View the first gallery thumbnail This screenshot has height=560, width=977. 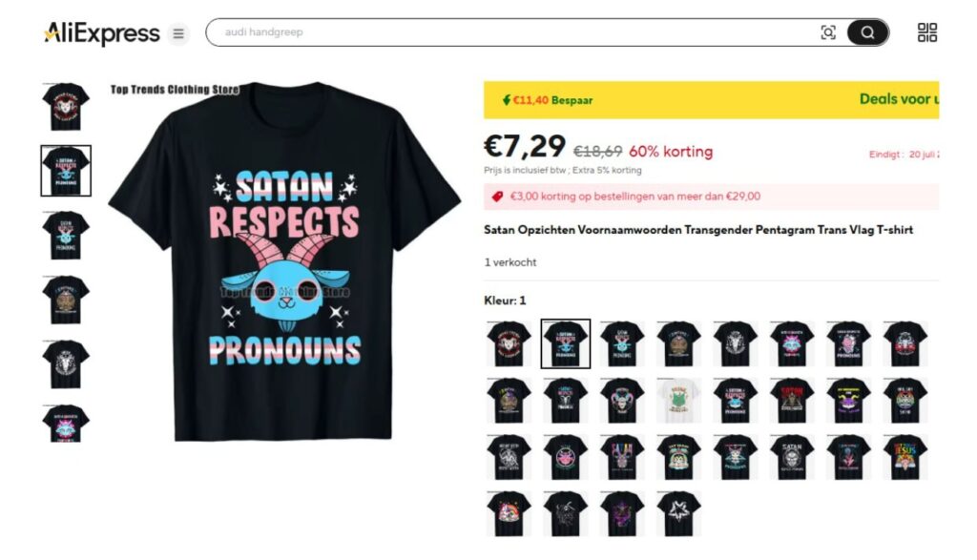coord(66,107)
